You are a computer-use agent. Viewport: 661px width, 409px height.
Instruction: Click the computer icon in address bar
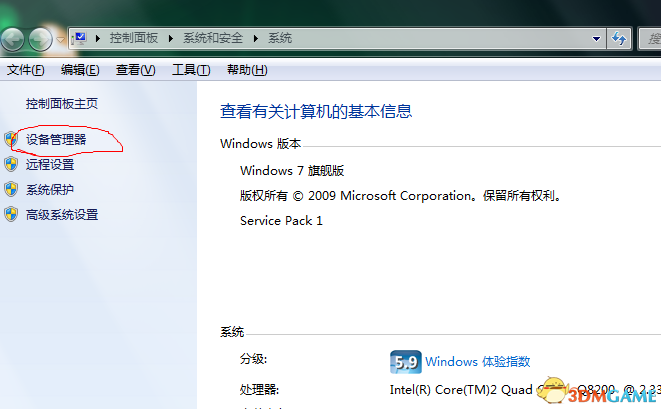pyautogui.click(x=79, y=39)
